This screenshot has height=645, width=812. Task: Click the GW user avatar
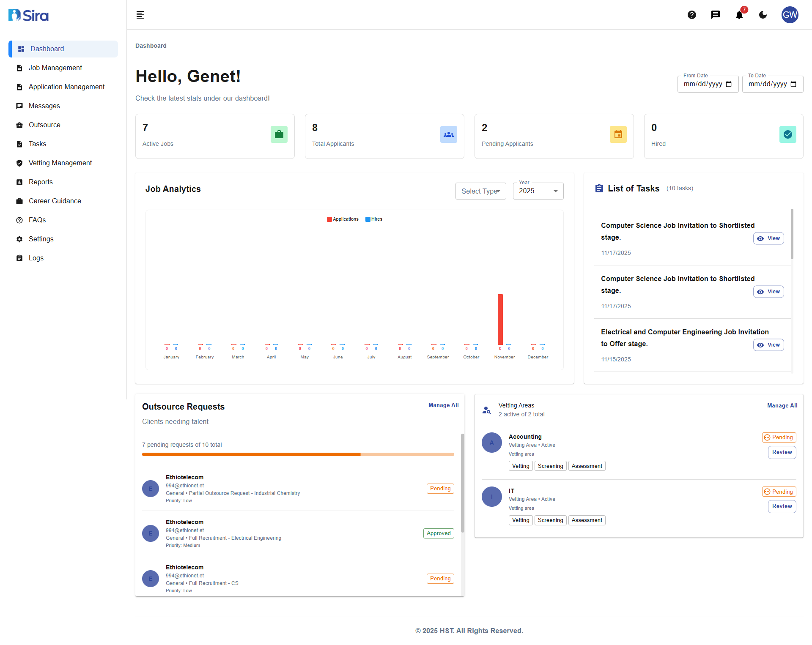[x=790, y=15]
